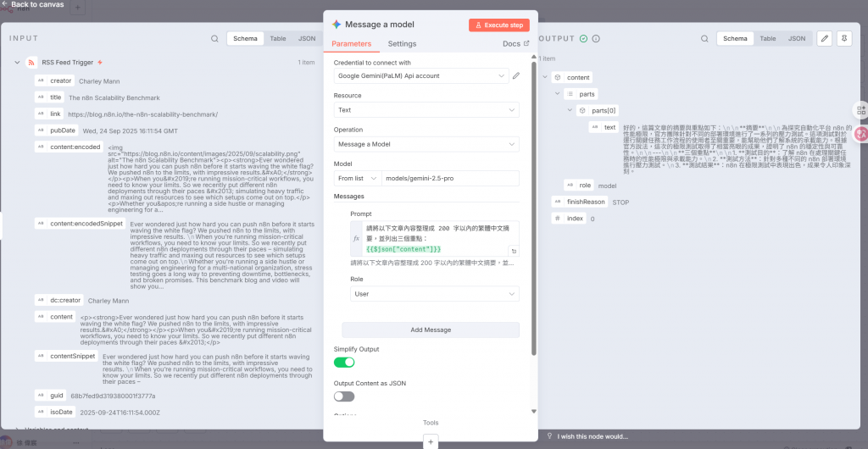Open the Operation dropdown Message a Model
The height and width of the screenshot is (449, 868).
pos(426,144)
